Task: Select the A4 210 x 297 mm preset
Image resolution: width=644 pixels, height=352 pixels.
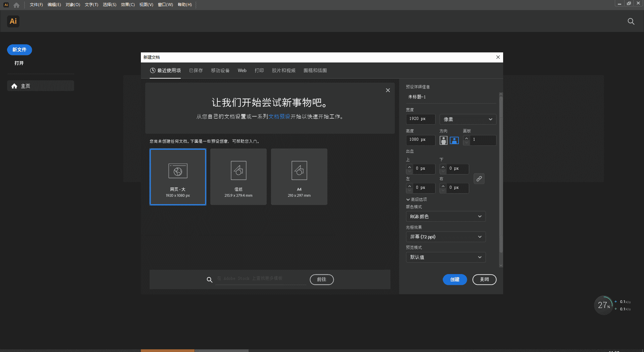Action: (x=299, y=177)
